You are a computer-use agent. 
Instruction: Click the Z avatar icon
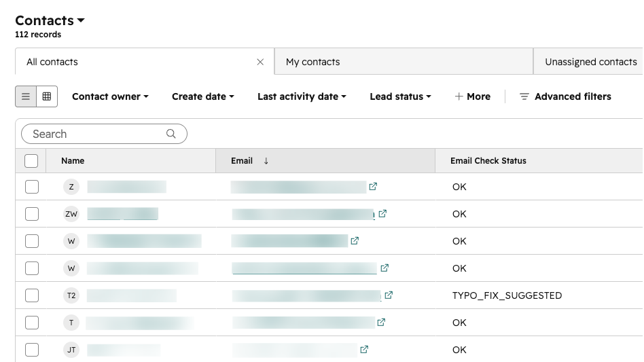(x=71, y=187)
